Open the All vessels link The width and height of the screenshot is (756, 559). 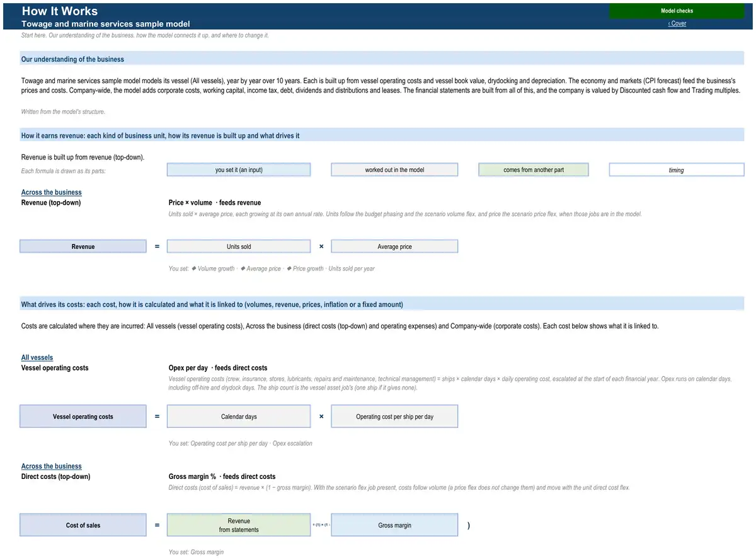coord(37,357)
